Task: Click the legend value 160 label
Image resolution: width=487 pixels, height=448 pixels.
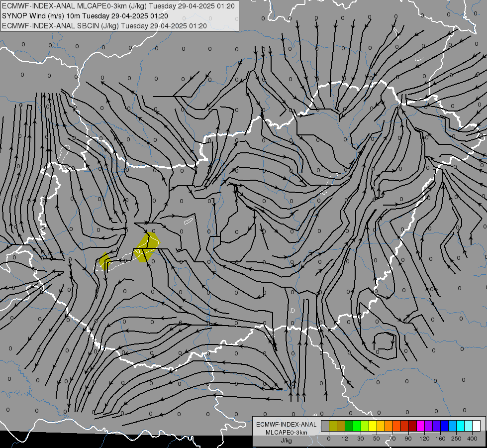Action: (440, 439)
